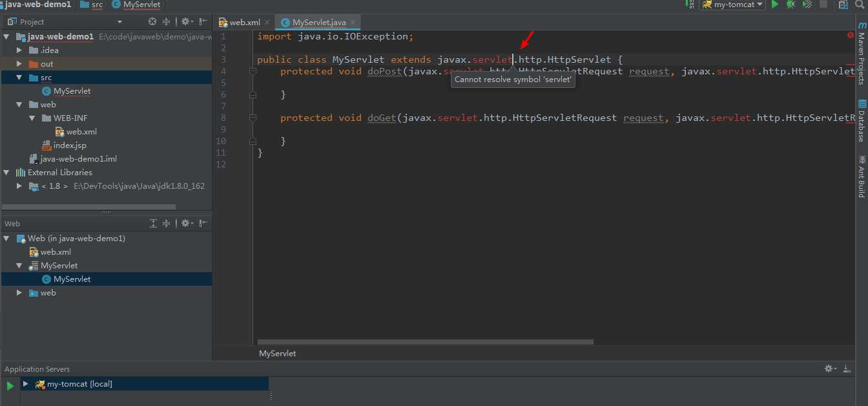Start server with Application Servers green play
This screenshot has width=868, height=406.
pyautogui.click(x=10, y=386)
